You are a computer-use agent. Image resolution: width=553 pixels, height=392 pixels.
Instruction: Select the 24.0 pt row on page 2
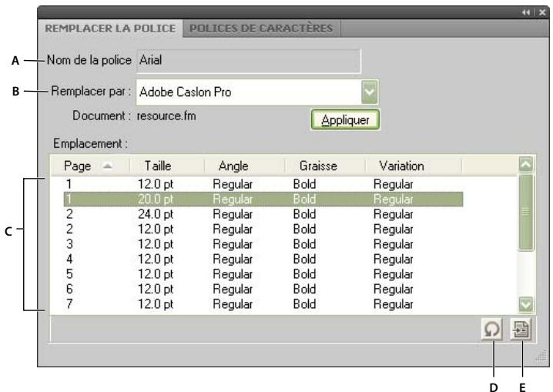click(x=263, y=214)
